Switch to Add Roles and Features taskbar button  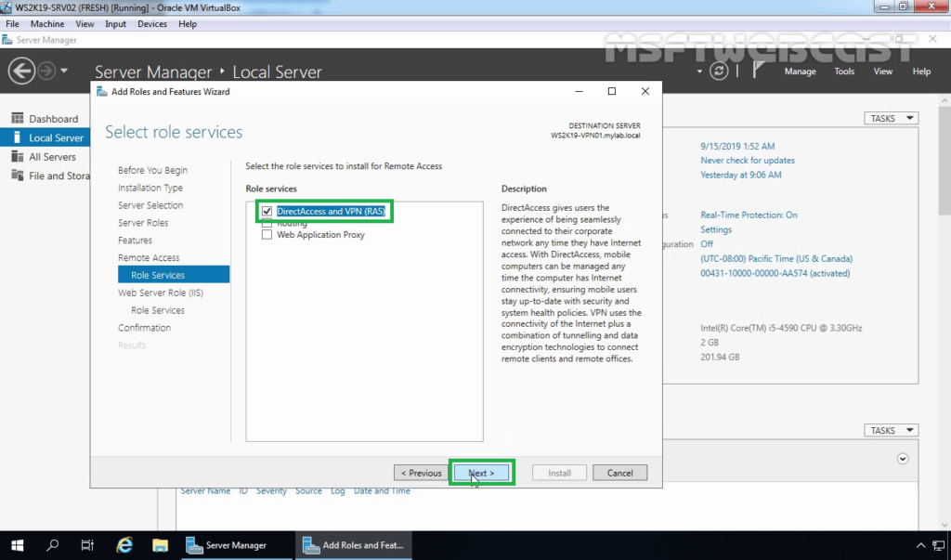click(354, 545)
